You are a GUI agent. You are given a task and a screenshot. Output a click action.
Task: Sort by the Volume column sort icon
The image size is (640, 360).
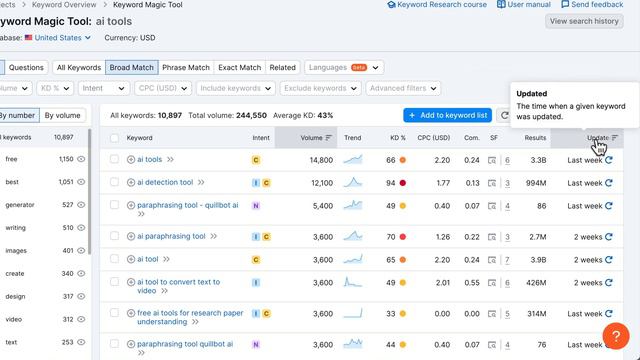coord(328,138)
